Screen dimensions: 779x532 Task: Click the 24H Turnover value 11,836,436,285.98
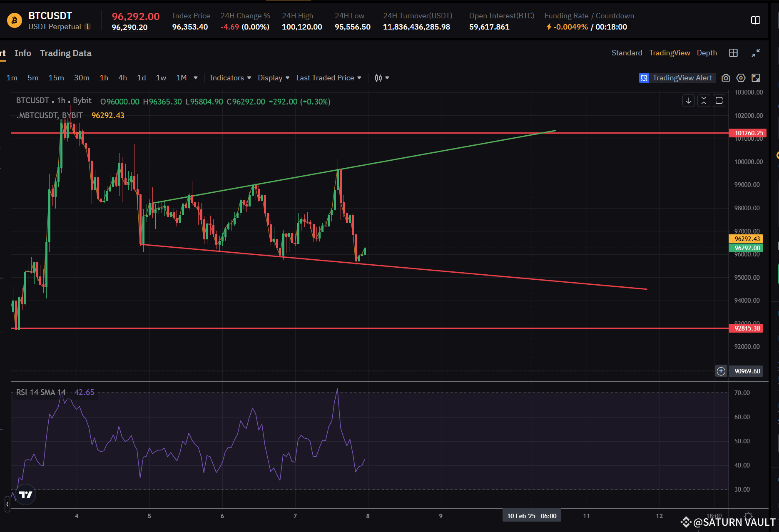(x=416, y=27)
